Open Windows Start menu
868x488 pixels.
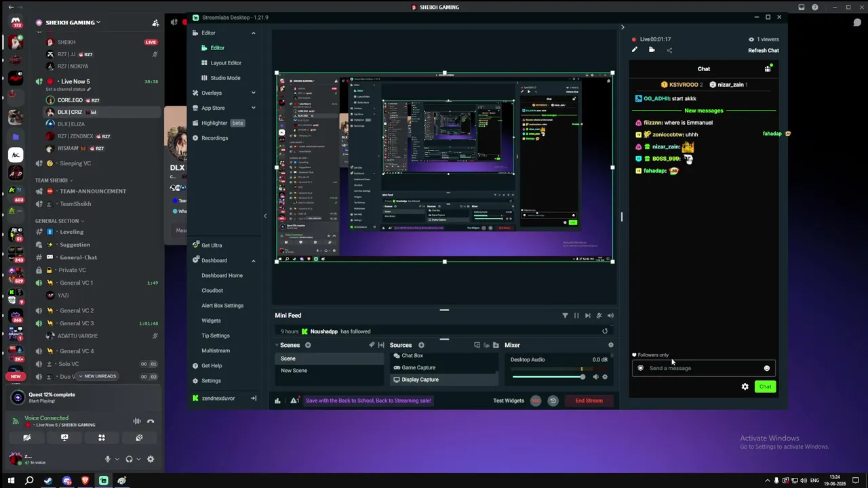click(11, 481)
